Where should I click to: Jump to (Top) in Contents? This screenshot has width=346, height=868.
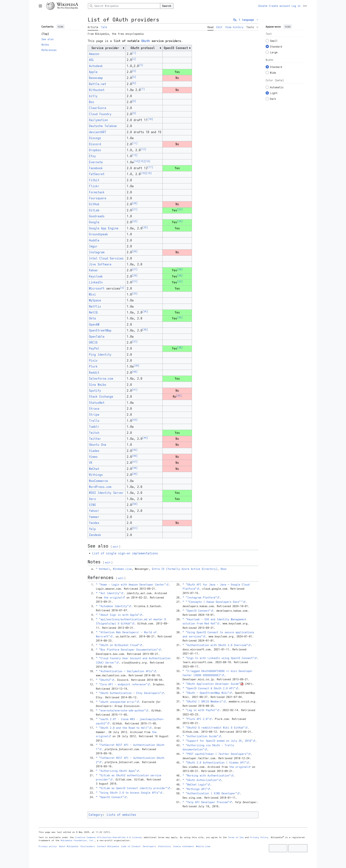pyautogui.click(x=45, y=34)
